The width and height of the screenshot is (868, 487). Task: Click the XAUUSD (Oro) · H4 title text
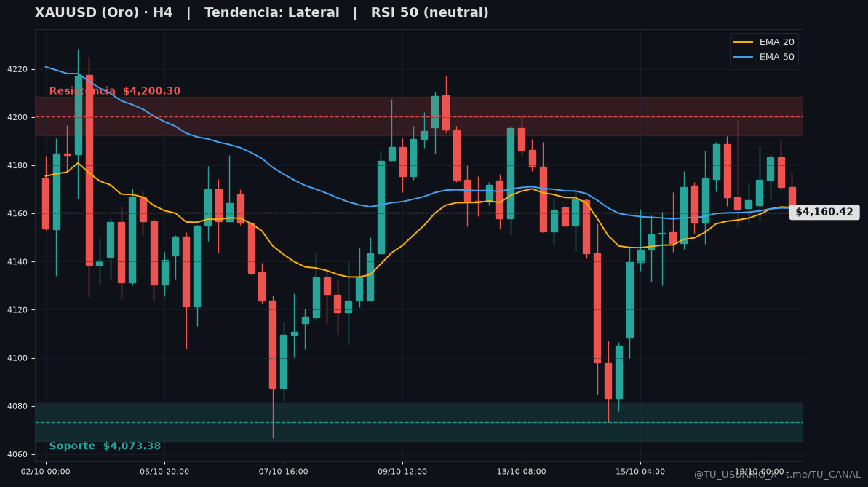103,12
